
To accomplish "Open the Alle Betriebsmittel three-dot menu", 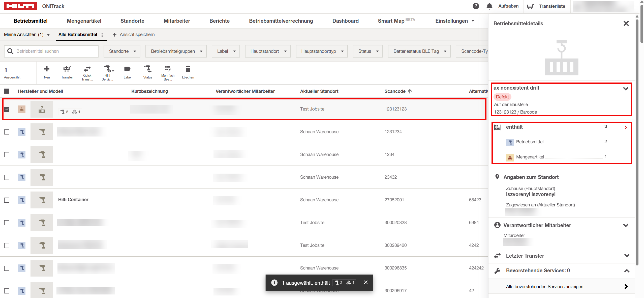I will (102, 35).
